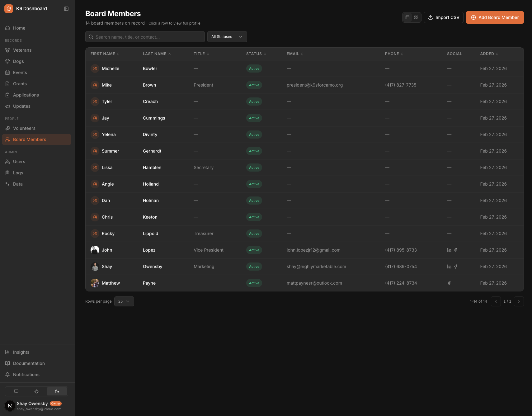Viewport: 532px width, 416px height.
Task: Select the Veterans sidebar icon
Action: [x=7, y=50]
